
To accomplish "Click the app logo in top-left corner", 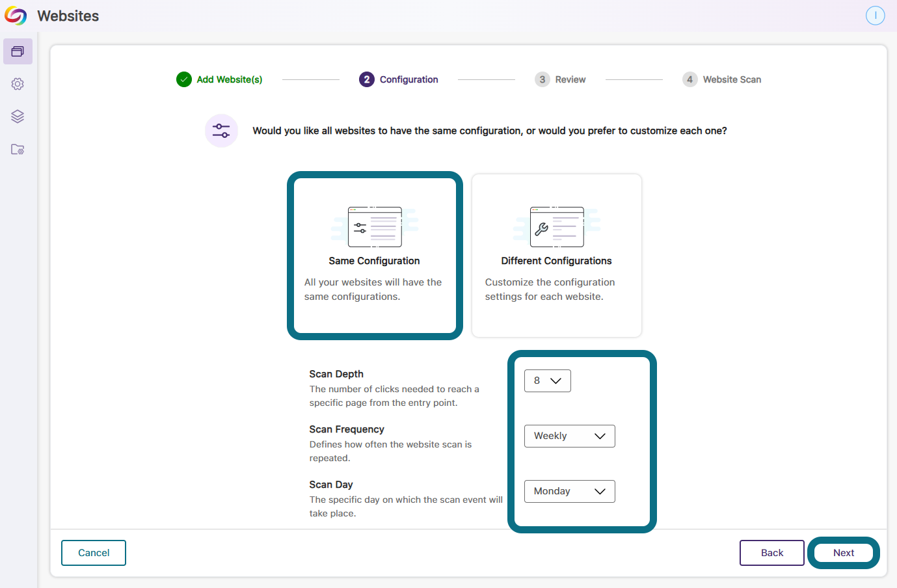I will [16, 16].
